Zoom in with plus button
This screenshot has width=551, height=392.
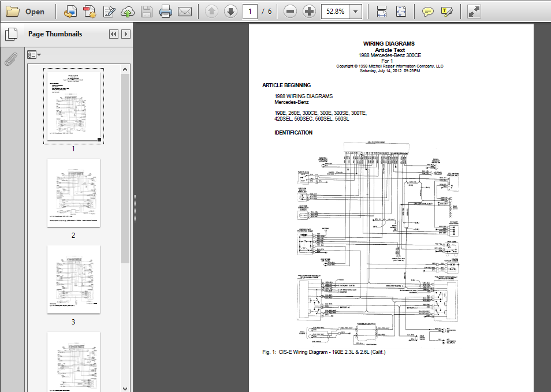(309, 12)
